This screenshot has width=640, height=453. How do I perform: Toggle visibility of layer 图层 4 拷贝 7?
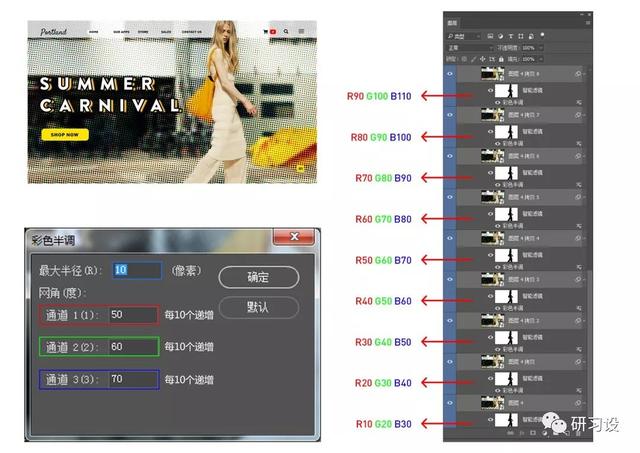[x=450, y=115]
